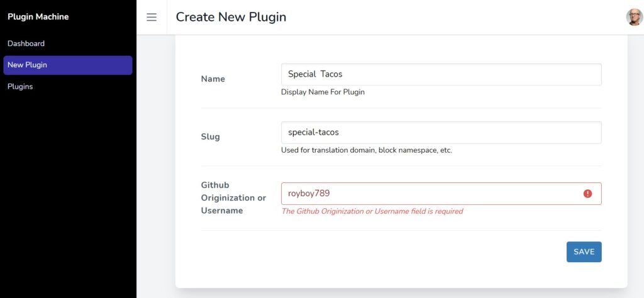Viewport: 644px width, 298px height.
Task: Toggle sidebar with the hamburger menu icon
Action: [152, 17]
